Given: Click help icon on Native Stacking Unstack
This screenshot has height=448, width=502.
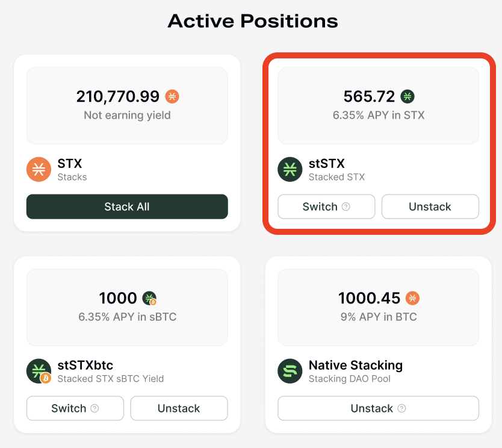Looking at the screenshot, I should (401, 408).
